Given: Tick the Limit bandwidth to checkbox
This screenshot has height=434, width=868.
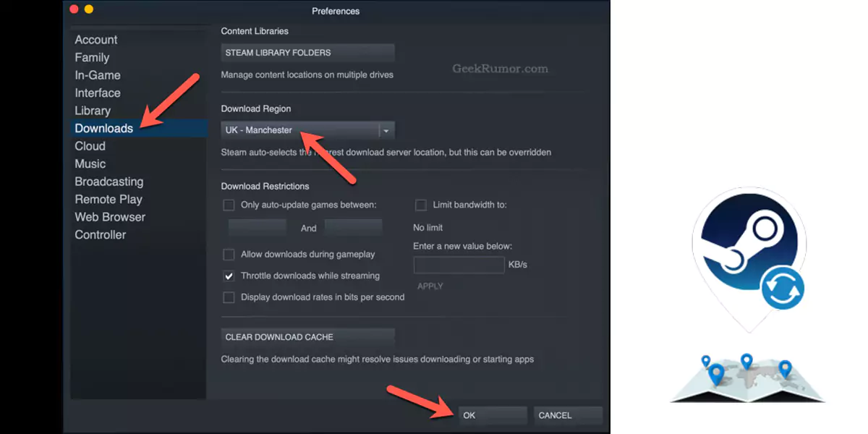Looking at the screenshot, I should coord(421,205).
